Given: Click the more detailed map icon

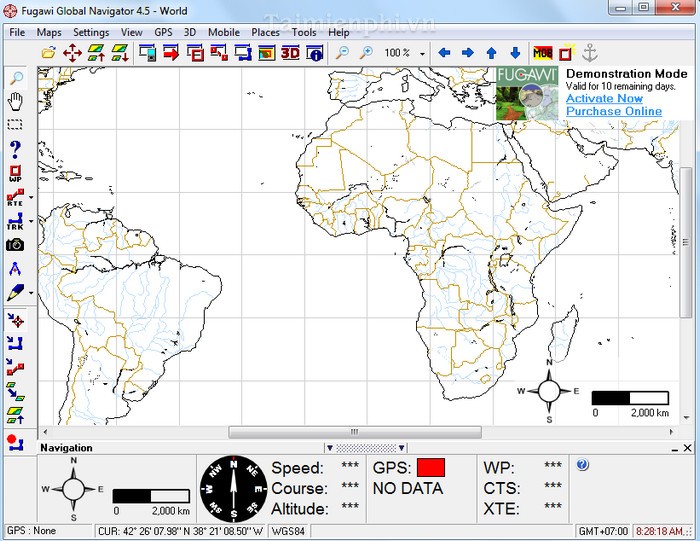Looking at the screenshot, I should (96, 53).
